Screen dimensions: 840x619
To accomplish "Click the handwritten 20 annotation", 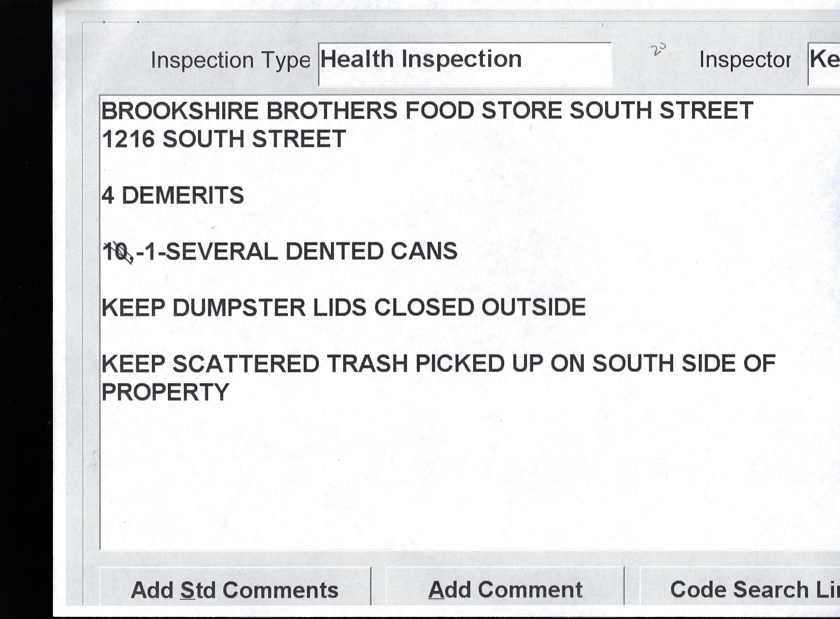I will coord(659,49).
